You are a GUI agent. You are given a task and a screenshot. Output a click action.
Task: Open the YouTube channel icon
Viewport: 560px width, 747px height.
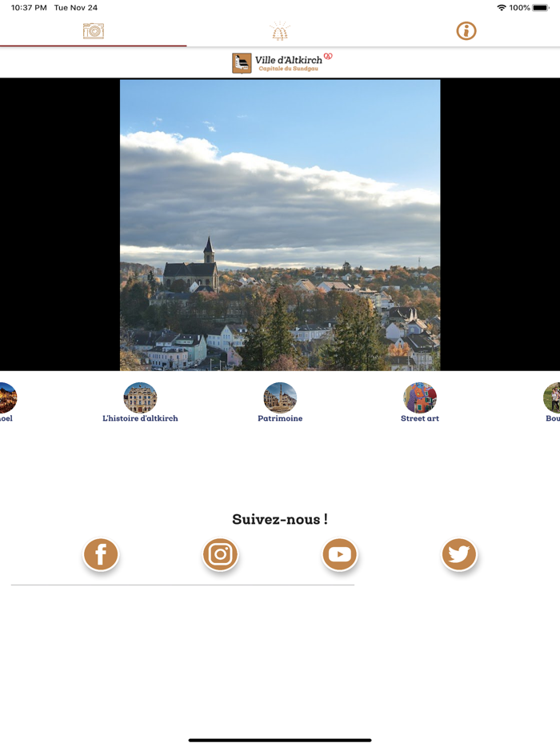pyautogui.click(x=340, y=554)
